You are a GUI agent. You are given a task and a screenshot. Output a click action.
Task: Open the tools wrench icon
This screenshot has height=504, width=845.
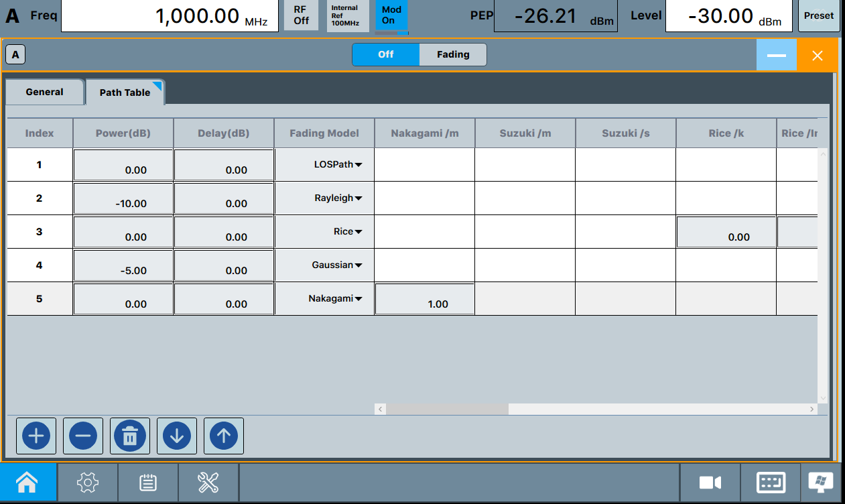tap(208, 482)
